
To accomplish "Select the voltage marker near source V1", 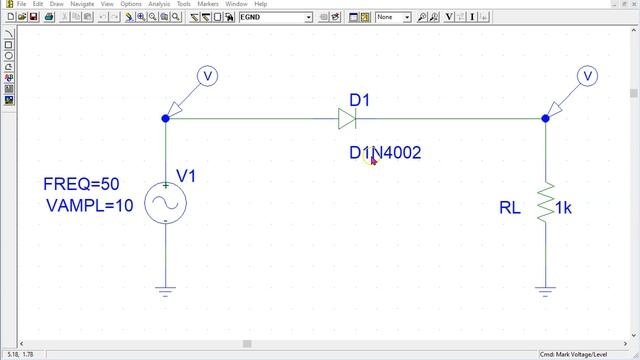I will pyautogui.click(x=193, y=92).
